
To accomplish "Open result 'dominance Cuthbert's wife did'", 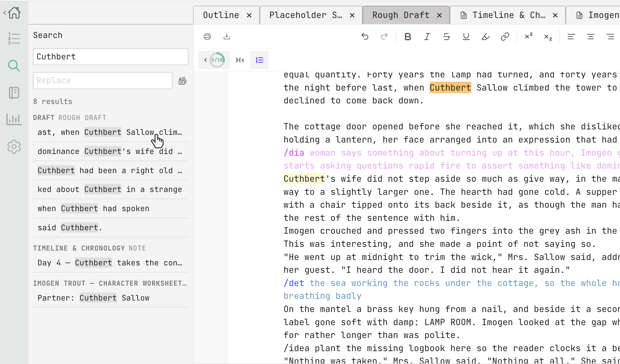I will [111, 151].
